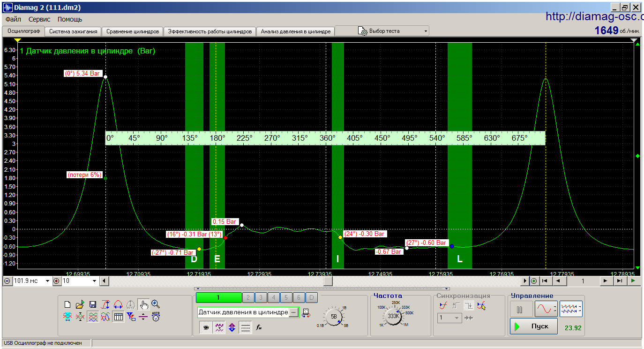
Task: Toggle the D digital channel button
Action: pyautogui.click(x=312, y=297)
